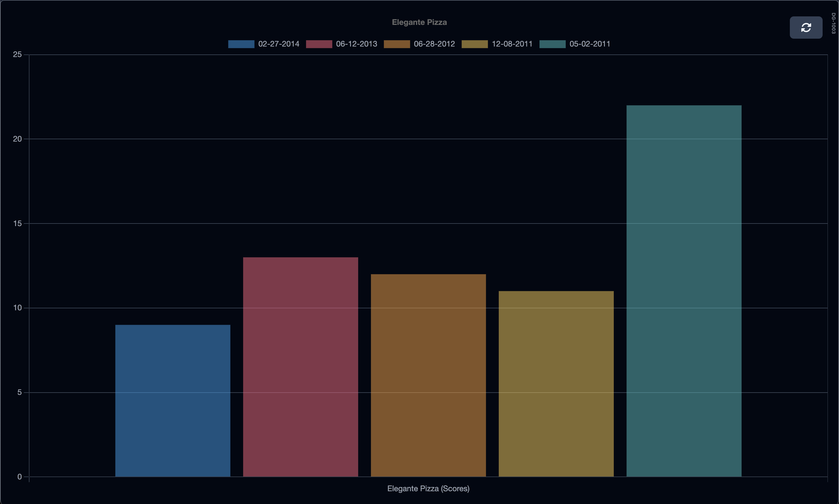Toggle the 06-12-2013 dataset in the legend
The width and height of the screenshot is (839, 504).
(356, 44)
